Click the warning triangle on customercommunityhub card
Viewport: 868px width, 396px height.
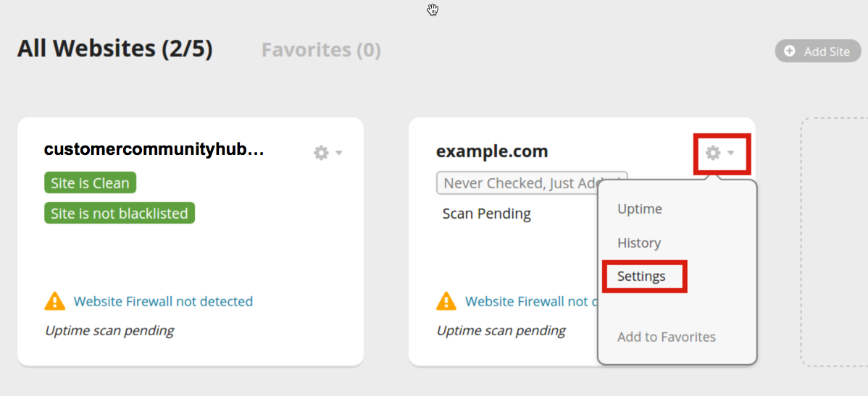(x=55, y=301)
